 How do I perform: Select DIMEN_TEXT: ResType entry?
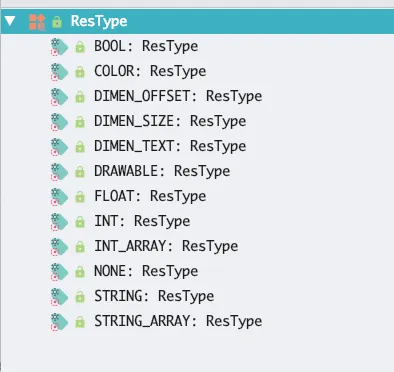click(170, 146)
